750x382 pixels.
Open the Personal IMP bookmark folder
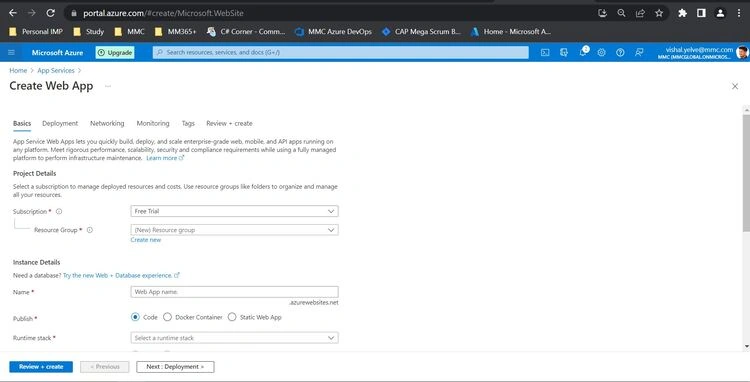[36, 32]
